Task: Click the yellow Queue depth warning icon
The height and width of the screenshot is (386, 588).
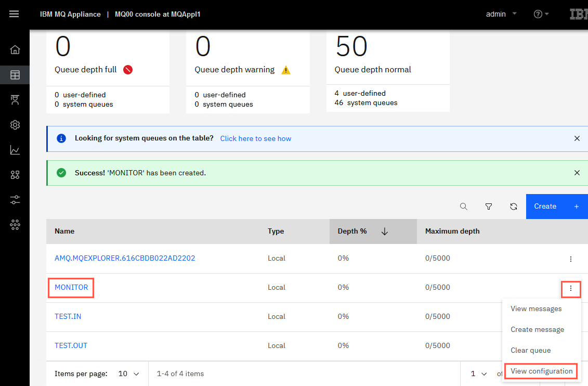Action: pyautogui.click(x=286, y=70)
